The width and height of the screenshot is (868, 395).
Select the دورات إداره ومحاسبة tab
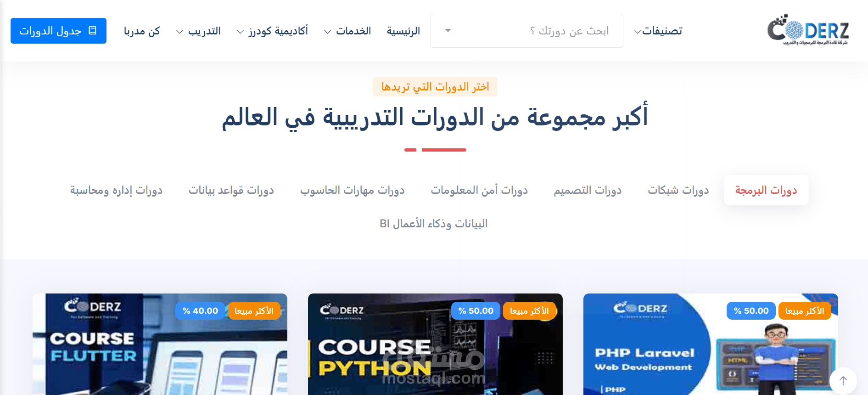[116, 190]
